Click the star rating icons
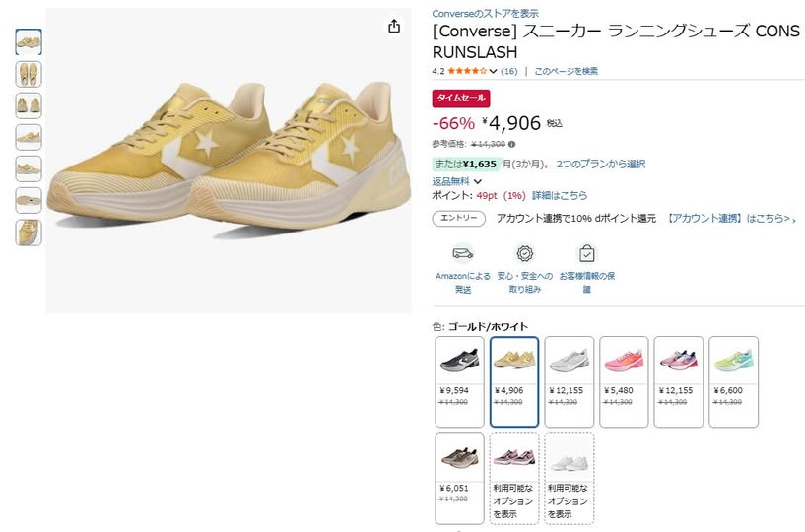This screenshot has height=532, width=805. coord(467,71)
